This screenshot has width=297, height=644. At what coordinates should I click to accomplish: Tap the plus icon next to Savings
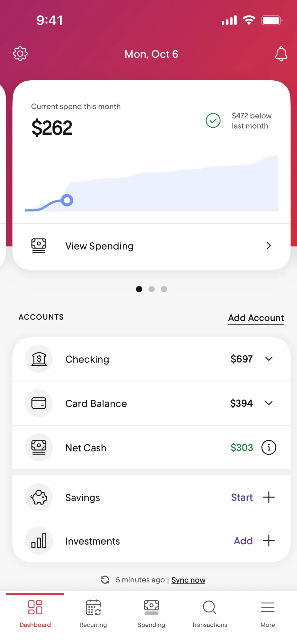coord(269,497)
